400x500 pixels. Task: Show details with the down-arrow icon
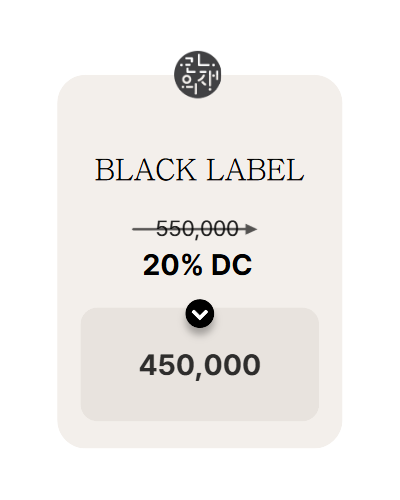point(200,314)
